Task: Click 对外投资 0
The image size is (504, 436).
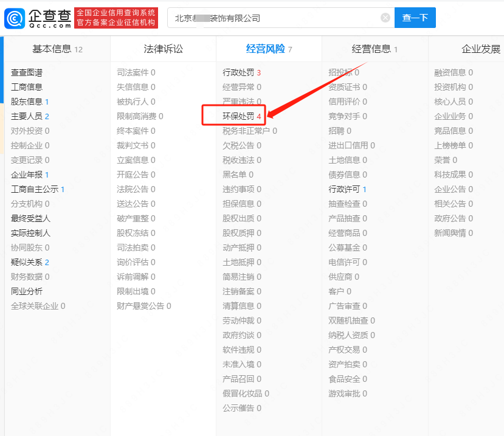Action: 30,131
